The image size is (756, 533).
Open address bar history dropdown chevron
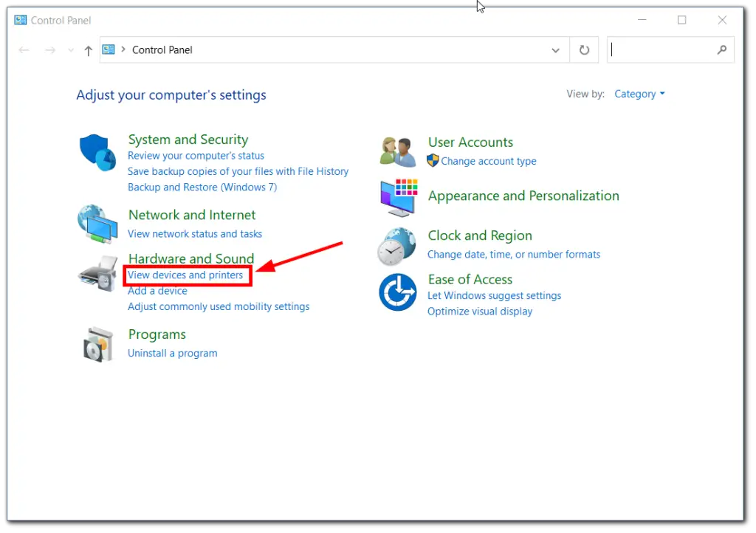[x=555, y=50]
